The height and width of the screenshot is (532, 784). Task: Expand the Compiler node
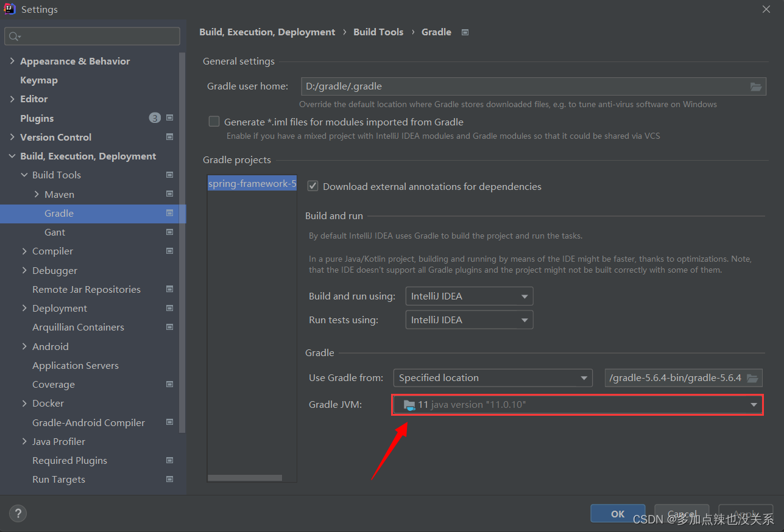(24, 251)
